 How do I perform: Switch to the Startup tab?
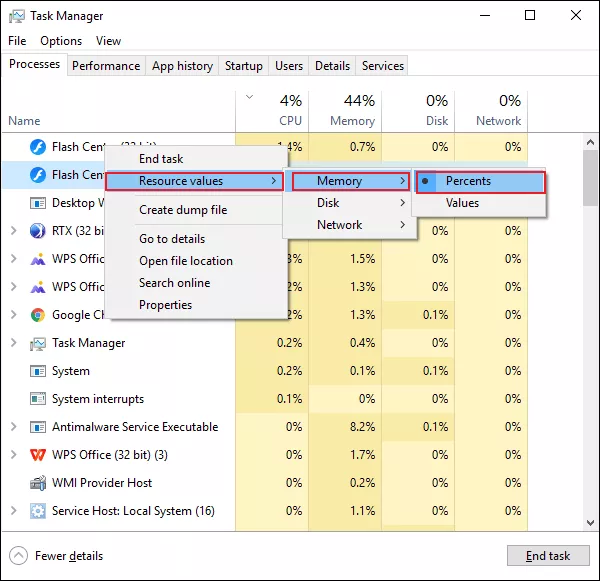point(244,66)
